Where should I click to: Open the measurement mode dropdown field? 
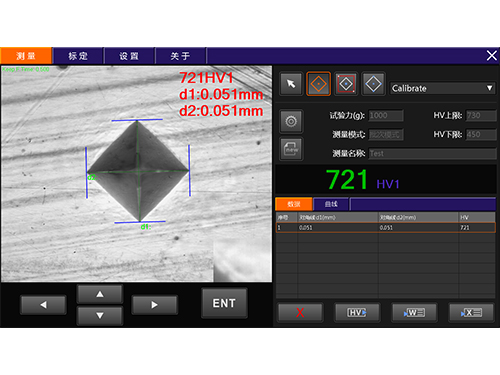pos(386,135)
